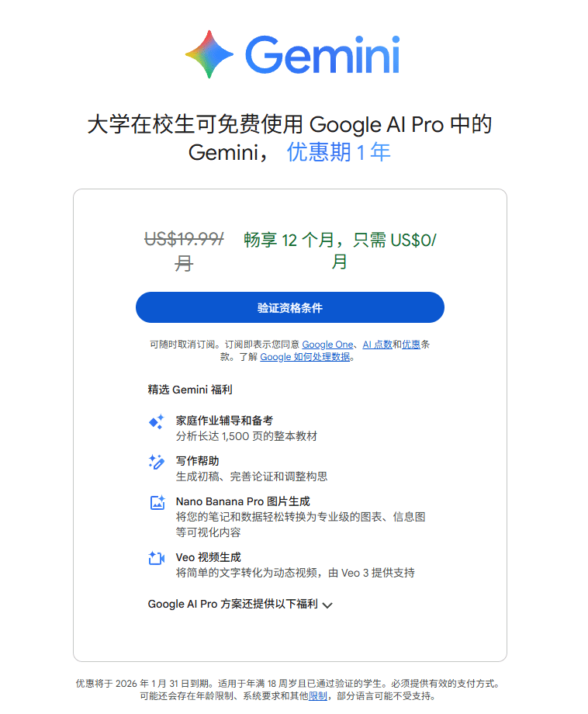
Task: Click the blue Gemini wordmark
Action: click(x=322, y=55)
